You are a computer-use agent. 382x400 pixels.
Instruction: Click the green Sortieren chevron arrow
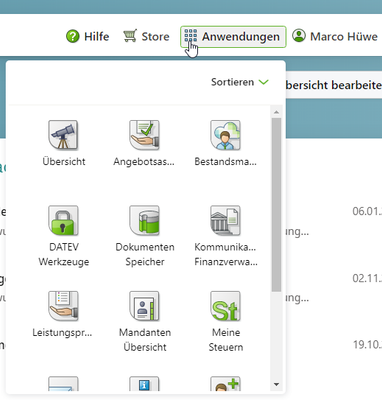click(263, 82)
